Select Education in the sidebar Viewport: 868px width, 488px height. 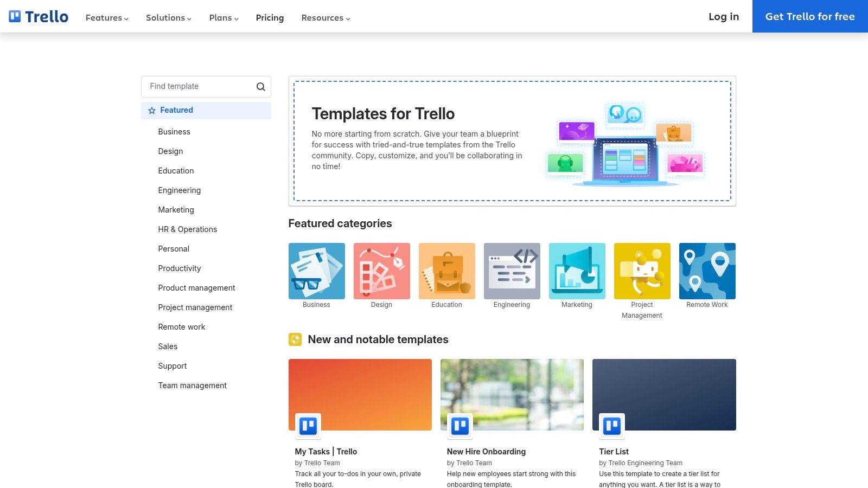(x=176, y=171)
